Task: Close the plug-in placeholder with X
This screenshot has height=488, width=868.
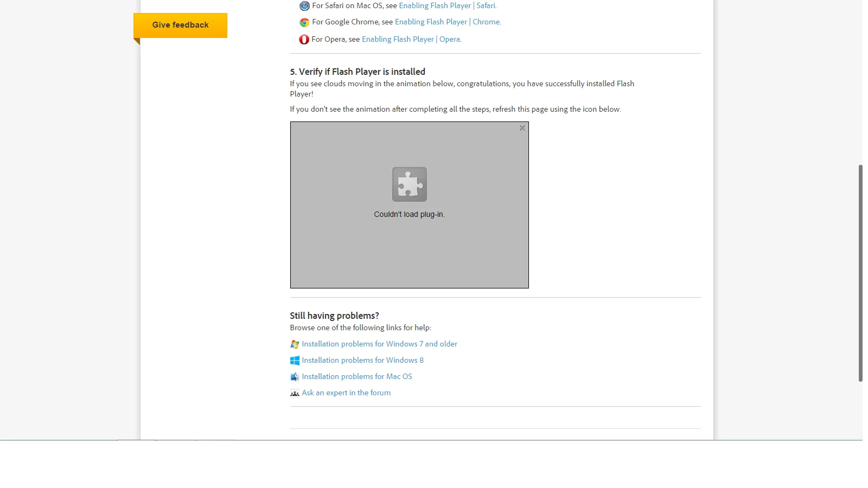Action: (x=522, y=128)
